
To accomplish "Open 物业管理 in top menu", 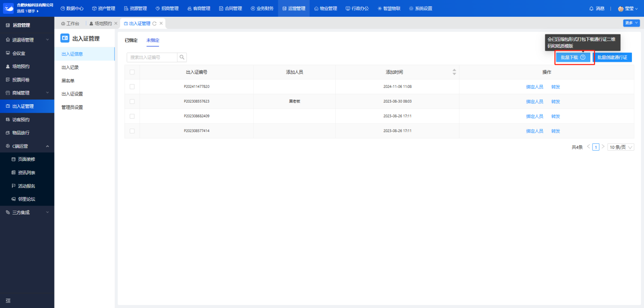I will [x=325, y=9].
